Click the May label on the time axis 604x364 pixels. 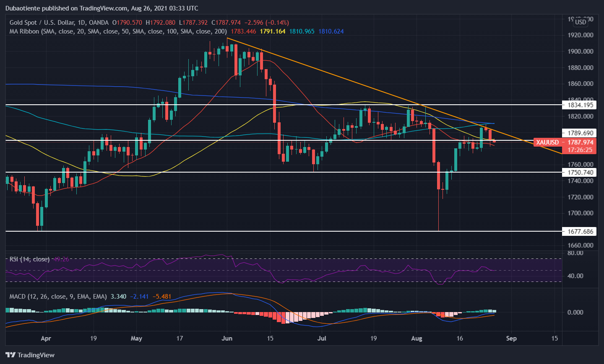pos(136,338)
